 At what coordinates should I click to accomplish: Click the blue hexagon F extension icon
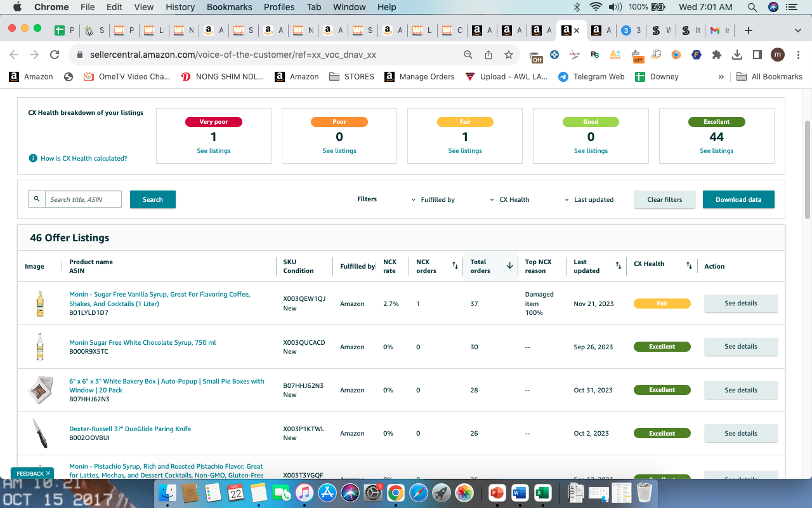697,55
